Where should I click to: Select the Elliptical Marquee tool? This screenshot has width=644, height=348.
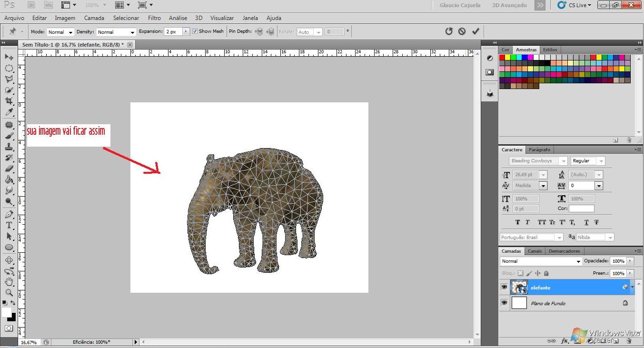pyautogui.click(x=9, y=68)
